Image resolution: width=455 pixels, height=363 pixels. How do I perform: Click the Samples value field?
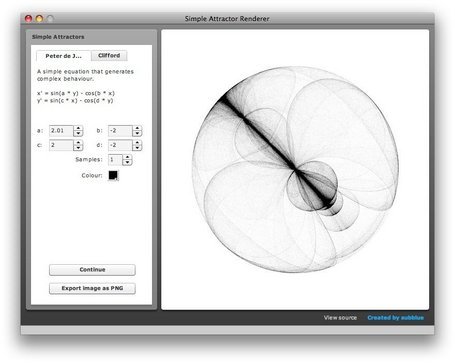pyautogui.click(x=115, y=160)
